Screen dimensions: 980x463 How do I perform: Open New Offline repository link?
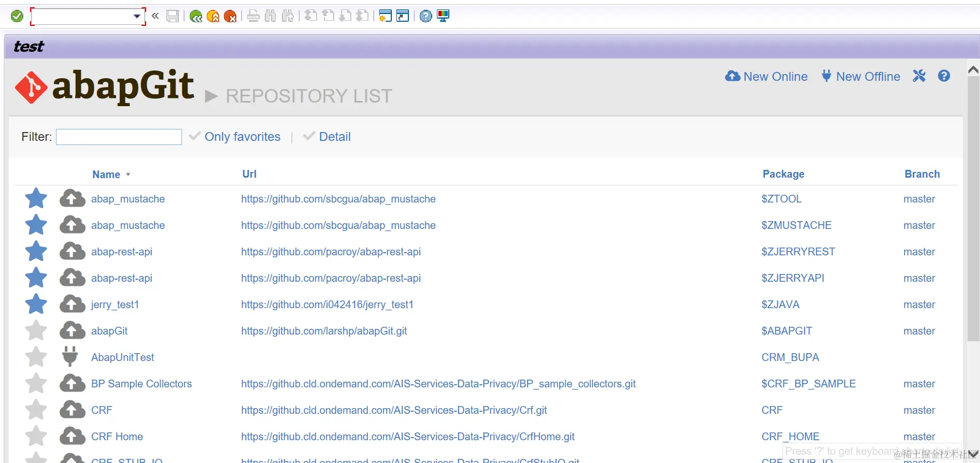click(x=861, y=77)
